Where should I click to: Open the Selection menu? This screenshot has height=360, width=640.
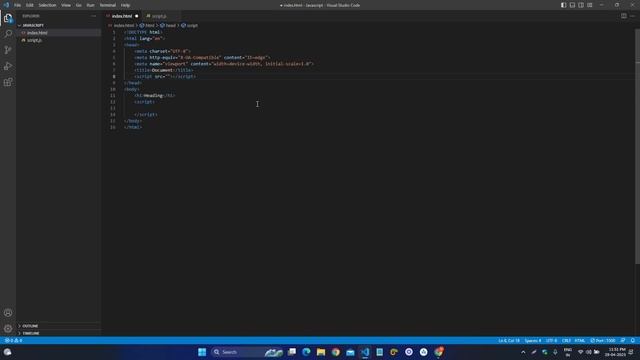[x=47, y=5]
